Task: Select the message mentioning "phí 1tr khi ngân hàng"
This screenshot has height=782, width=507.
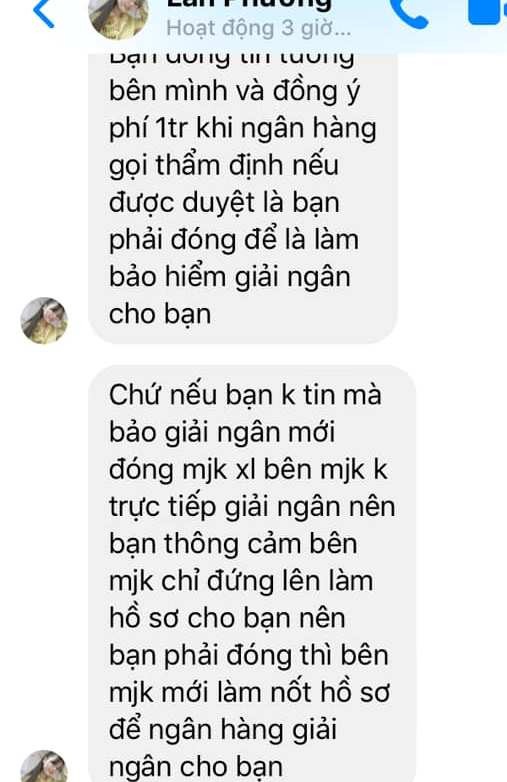Action: tap(243, 198)
